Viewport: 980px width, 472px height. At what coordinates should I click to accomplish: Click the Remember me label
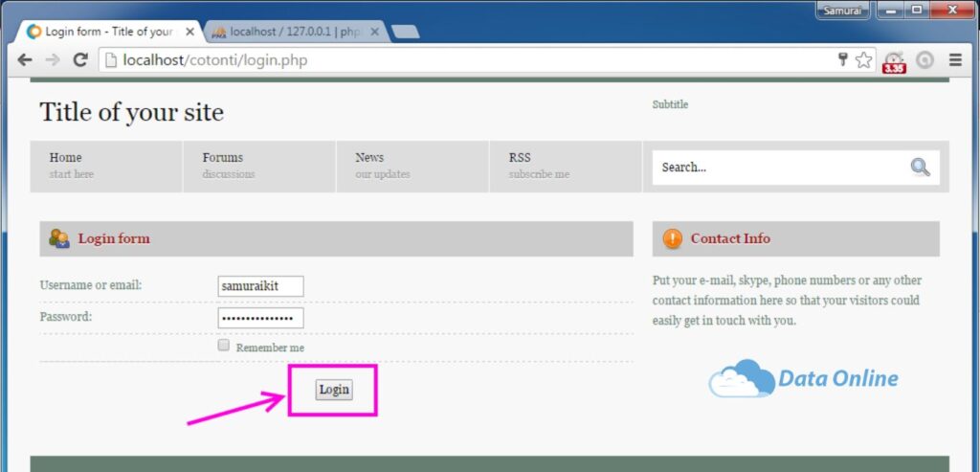pyautogui.click(x=270, y=348)
